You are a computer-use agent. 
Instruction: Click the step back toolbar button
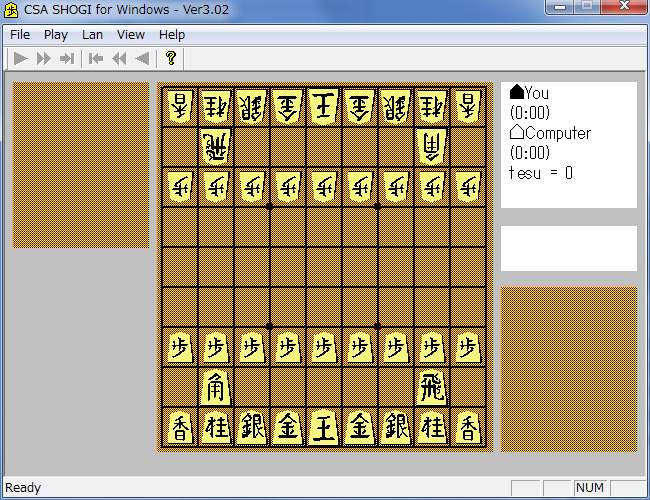point(142,58)
